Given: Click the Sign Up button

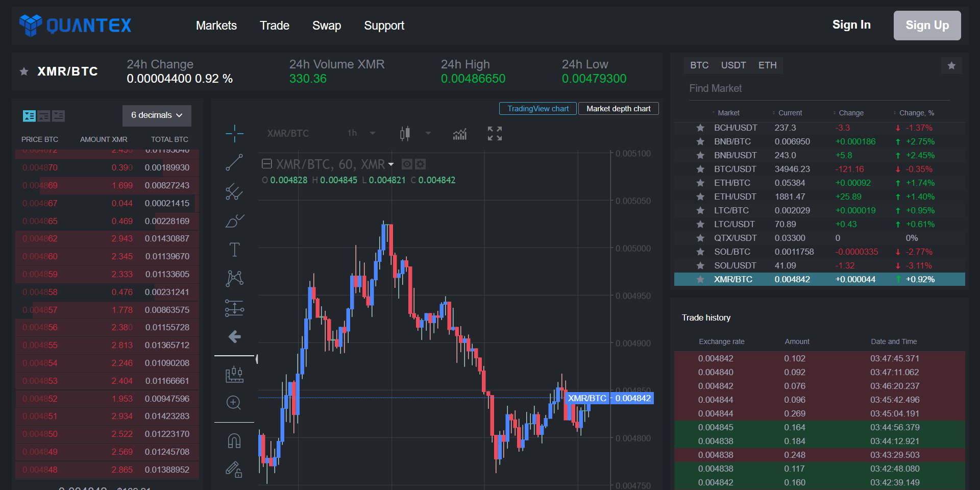Looking at the screenshot, I should pos(926,26).
